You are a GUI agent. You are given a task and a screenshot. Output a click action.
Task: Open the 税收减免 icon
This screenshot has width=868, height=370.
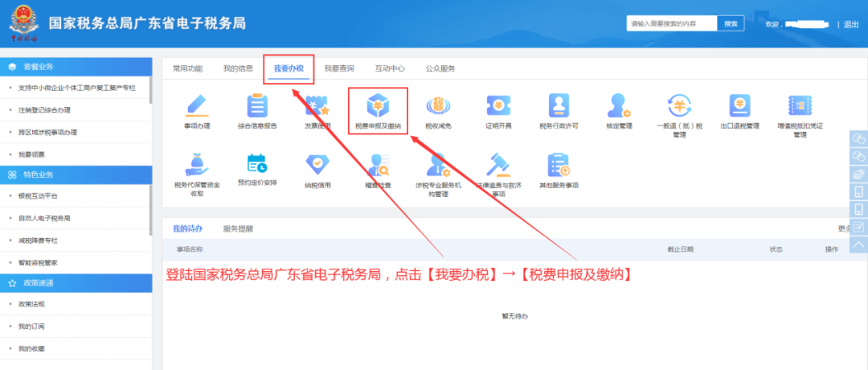[438, 105]
